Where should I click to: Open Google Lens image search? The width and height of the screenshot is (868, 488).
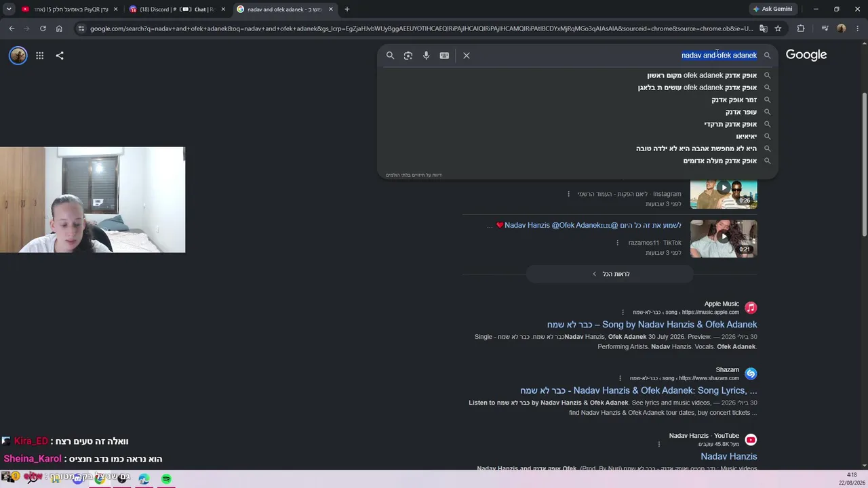pos(408,56)
